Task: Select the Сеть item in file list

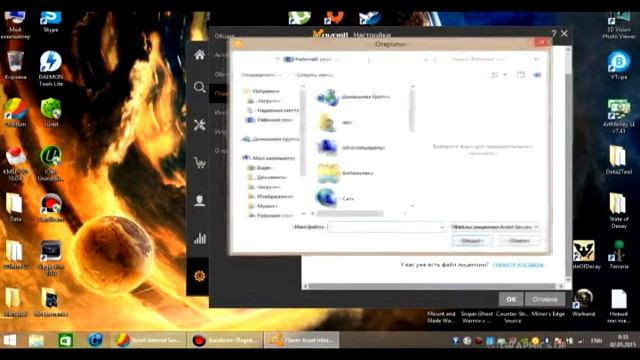Action: (336, 198)
